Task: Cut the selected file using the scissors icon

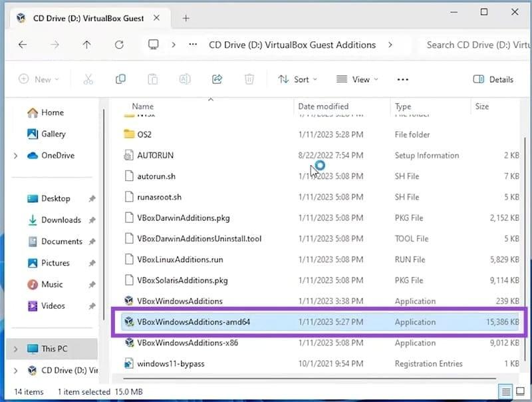Action: (88, 79)
